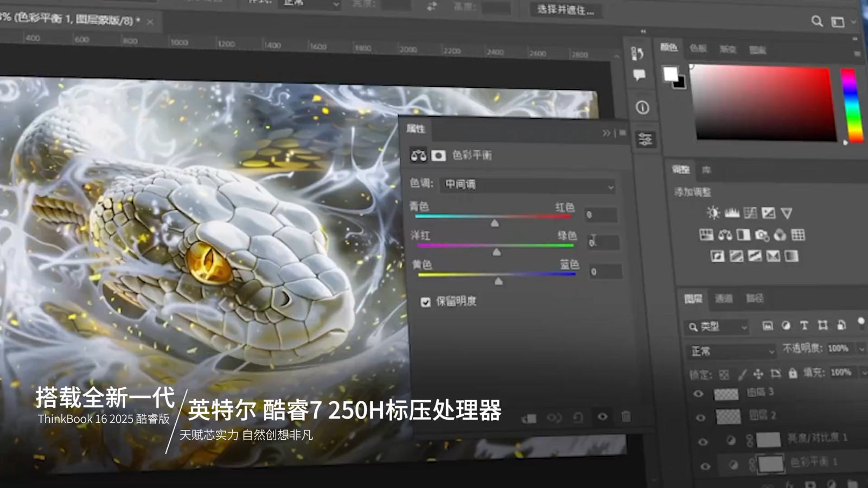
Task: Close the 色彩平衡 1 document tab
Action: (x=150, y=22)
